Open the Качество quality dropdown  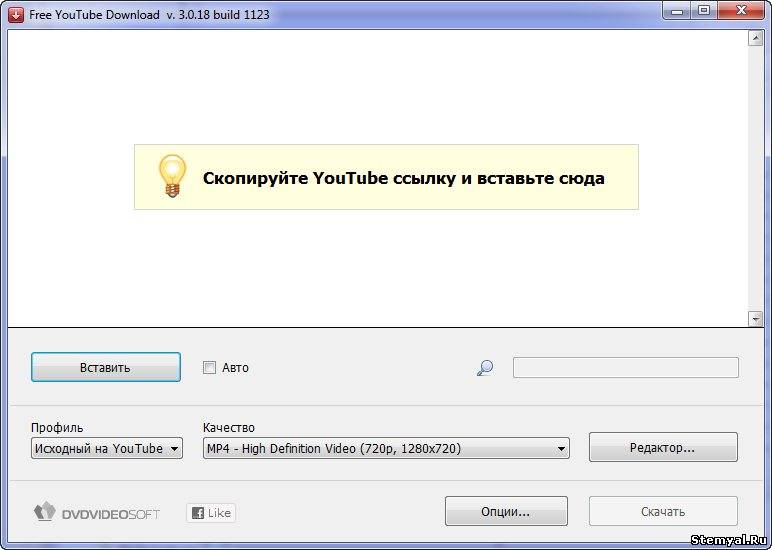coord(386,449)
